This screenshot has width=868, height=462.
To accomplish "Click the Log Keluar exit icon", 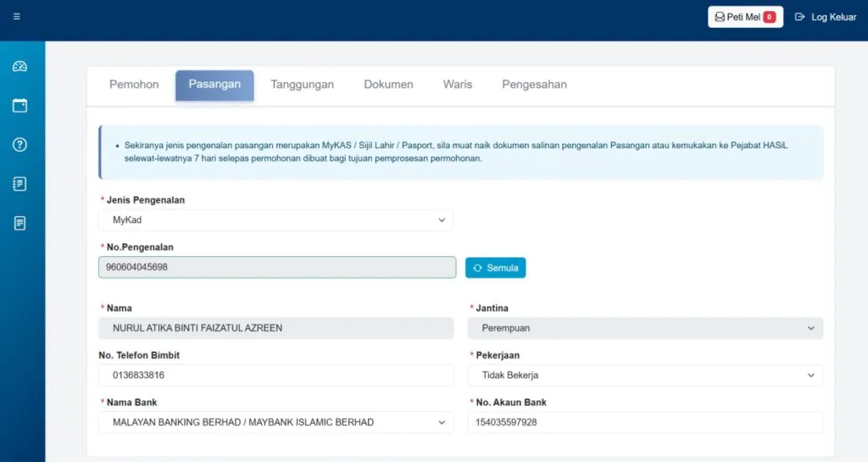I will [799, 17].
